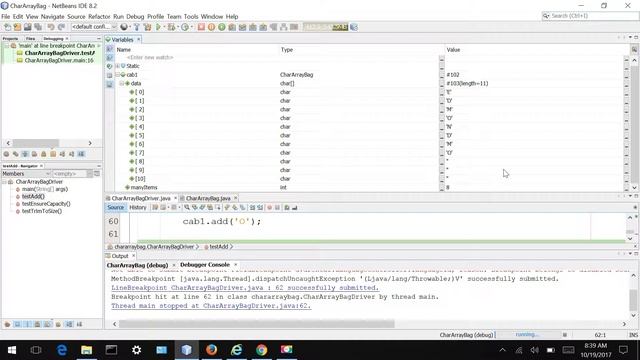Switch to CharArrayBag.java editor tab

208,198
